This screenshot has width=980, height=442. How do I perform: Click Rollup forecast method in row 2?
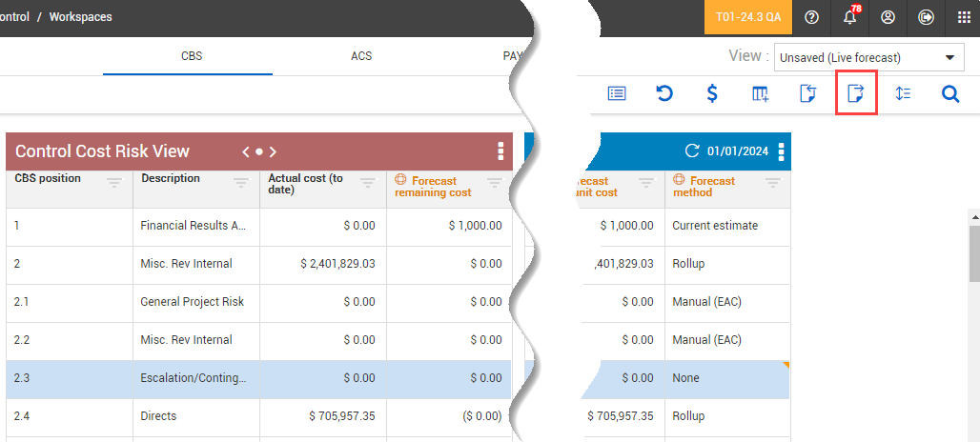pyautogui.click(x=727, y=264)
